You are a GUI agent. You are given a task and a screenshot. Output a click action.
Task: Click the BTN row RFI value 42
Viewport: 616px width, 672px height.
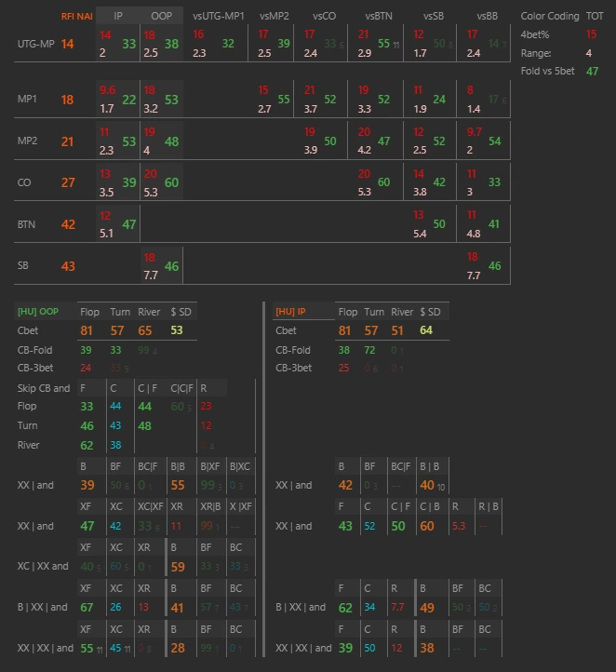pyautogui.click(x=68, y=224)
